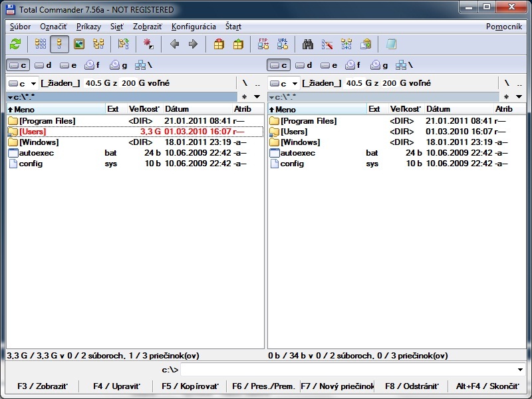
Task: Open the FTP connect toolbar icon
Action: point(263,45)
